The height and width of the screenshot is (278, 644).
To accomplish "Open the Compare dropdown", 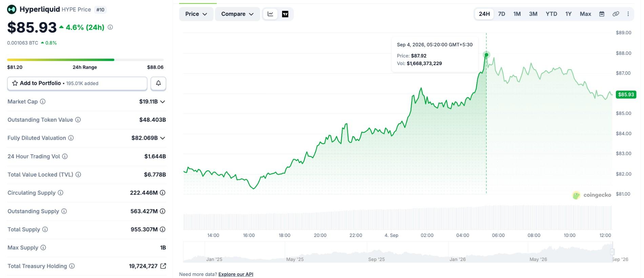I will pyautogui.click(x=237, y=14).
